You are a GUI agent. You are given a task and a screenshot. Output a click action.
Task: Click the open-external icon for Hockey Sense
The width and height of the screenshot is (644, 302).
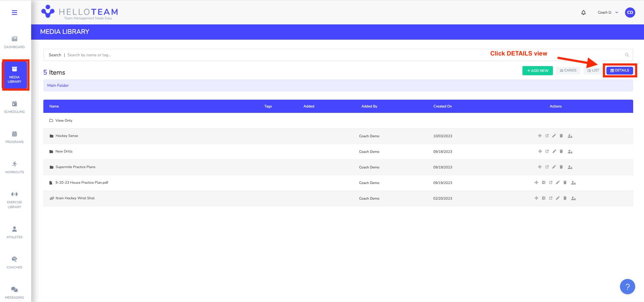pos(547,136)
